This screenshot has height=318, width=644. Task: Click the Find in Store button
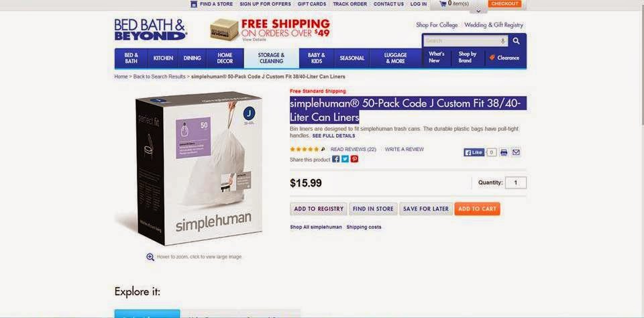[373, 209]
